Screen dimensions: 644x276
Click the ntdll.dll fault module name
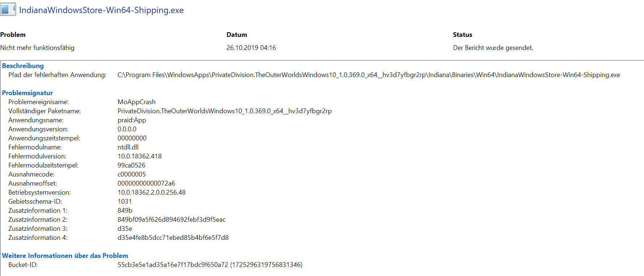pyautogui.click(x=128, y=147)
